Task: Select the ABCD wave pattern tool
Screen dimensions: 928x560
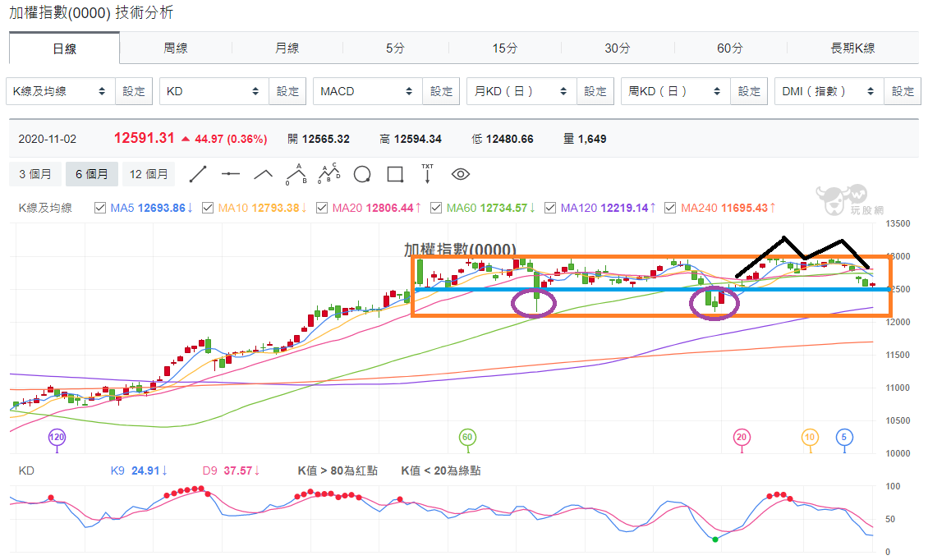Action: (329, 173)
